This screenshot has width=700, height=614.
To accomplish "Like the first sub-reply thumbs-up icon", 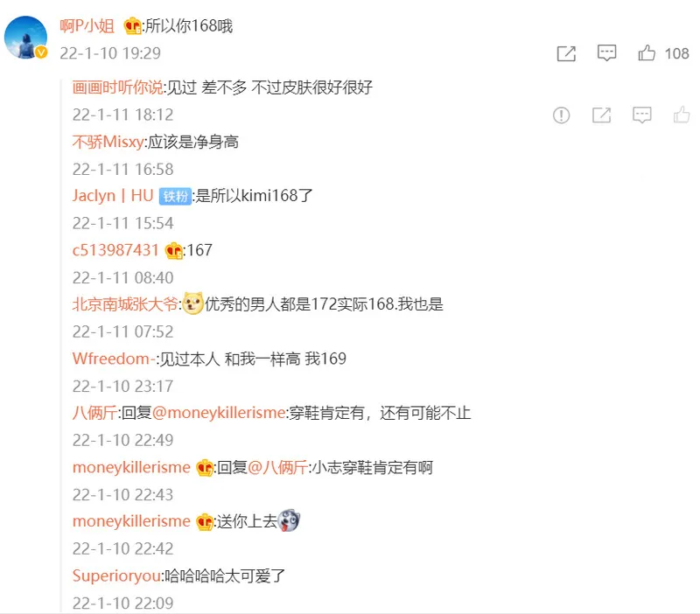I will pyautogui.click(x=682, y=115).
